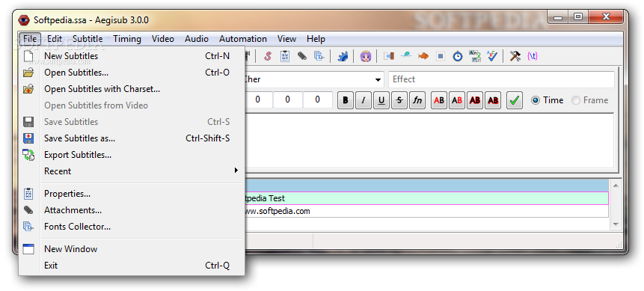Open the Timing Post-Processor clock icon
Viewport: 644px width, 291px height.
[458, 56]
